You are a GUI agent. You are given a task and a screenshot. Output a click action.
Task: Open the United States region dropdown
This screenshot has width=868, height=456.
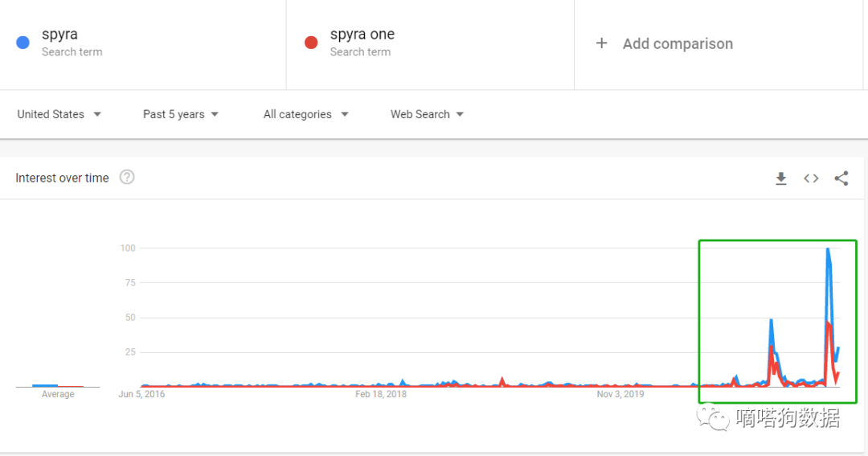point(59,114)
